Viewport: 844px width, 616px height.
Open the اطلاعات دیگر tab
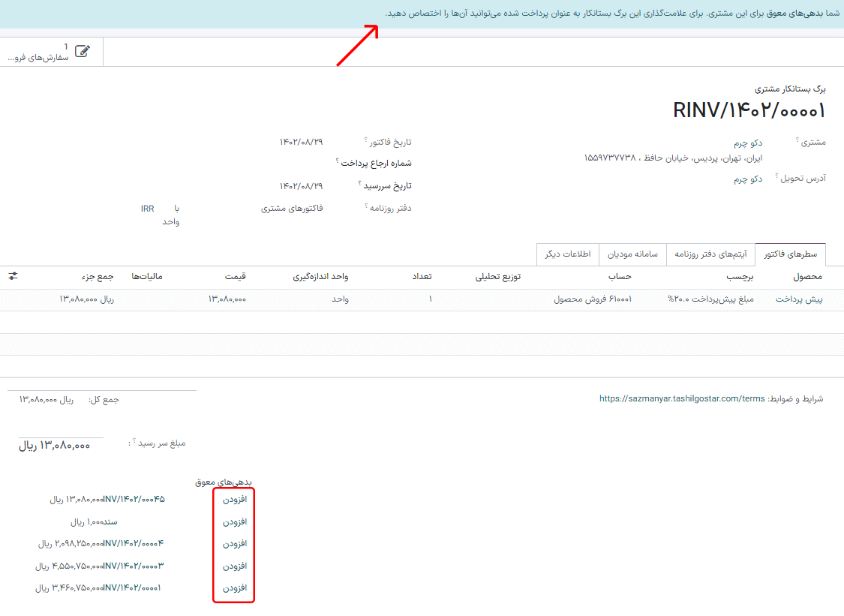pyautogui.click(x=567, y=254)
